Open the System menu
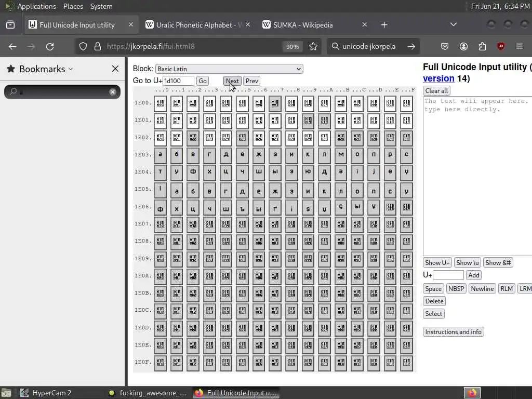Screen dimensions: 532x399 [101, 6]
